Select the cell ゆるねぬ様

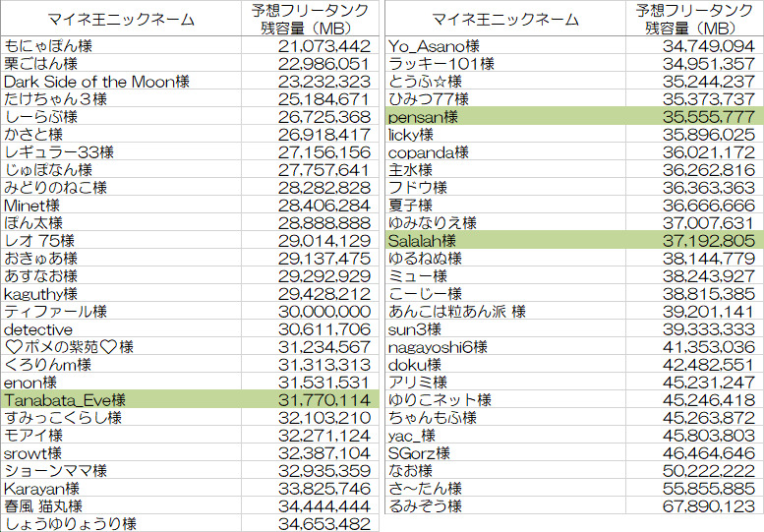[x=505, y=258]
